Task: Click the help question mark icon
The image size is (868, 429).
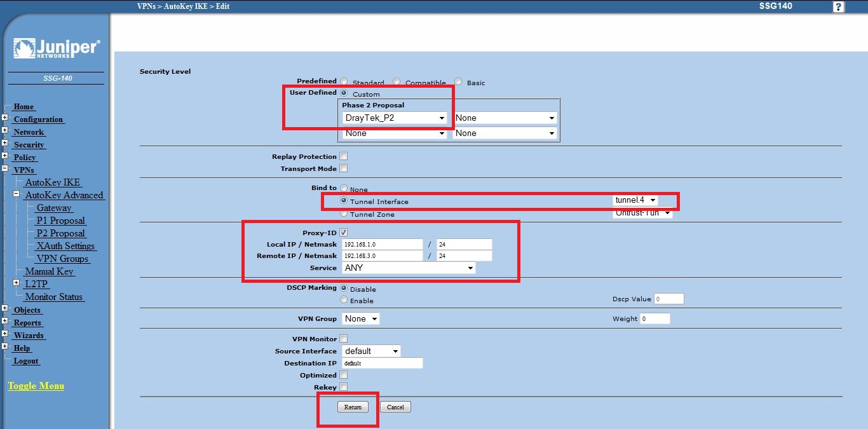Action: coord(838,7)
